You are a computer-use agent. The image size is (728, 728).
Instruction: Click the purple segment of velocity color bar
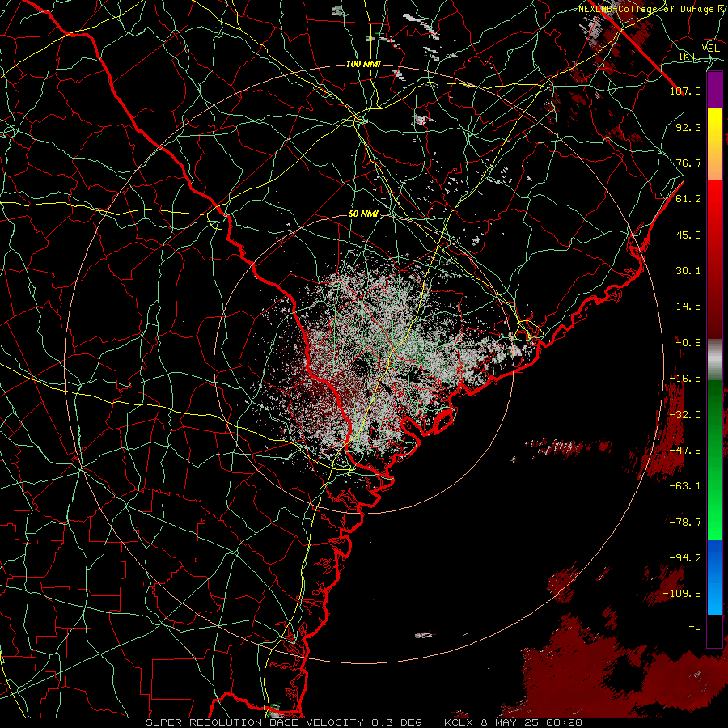714,90
